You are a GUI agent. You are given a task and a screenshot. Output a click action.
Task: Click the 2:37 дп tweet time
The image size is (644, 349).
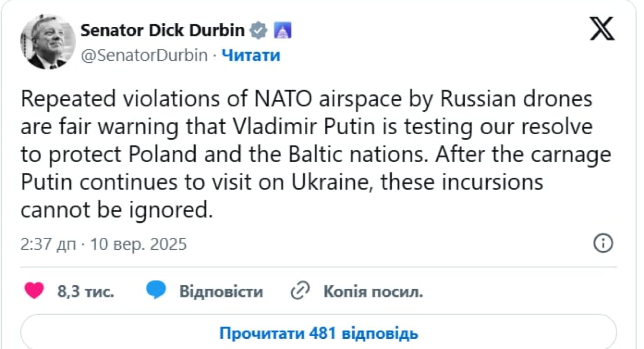49,245
